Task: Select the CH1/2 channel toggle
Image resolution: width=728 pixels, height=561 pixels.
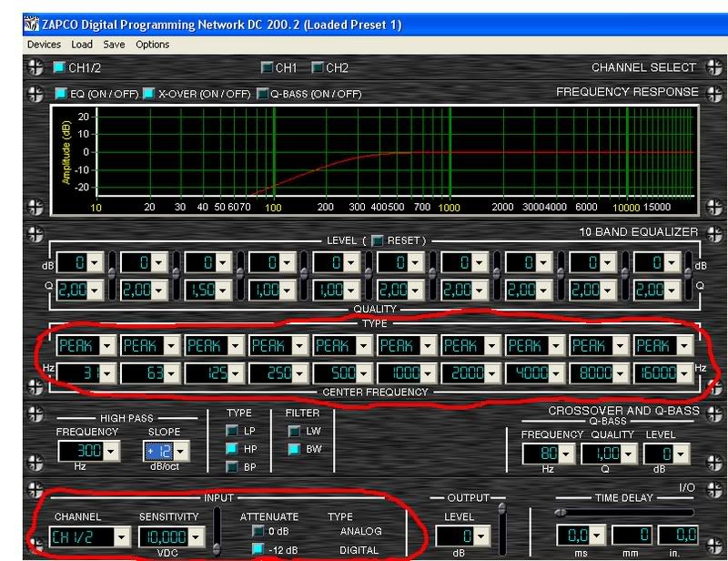Action: [59, 67]
